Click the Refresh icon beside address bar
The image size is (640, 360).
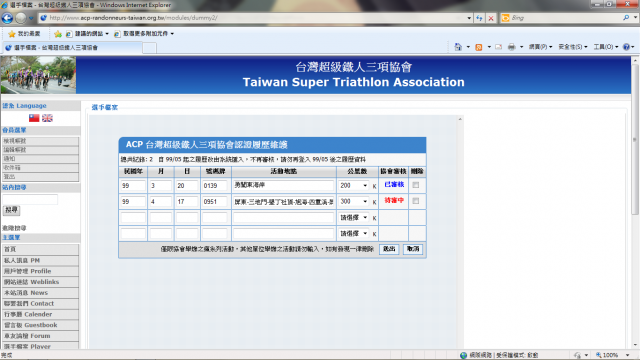coord(479,18)
